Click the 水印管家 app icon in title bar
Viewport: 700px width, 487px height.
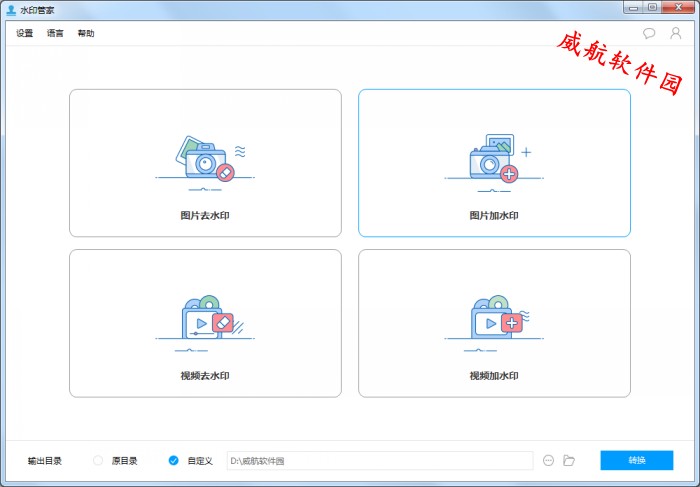(x=11, y=8)
